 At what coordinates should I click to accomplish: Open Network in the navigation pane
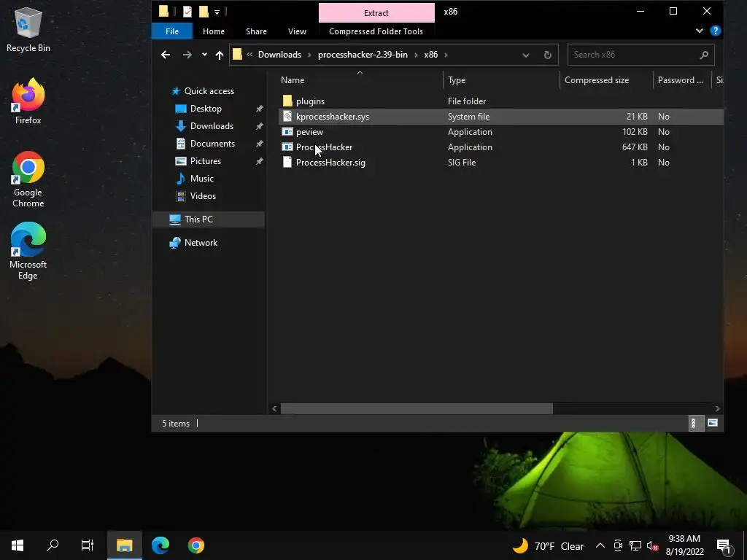pyautogui.click(x=201, y=243)
